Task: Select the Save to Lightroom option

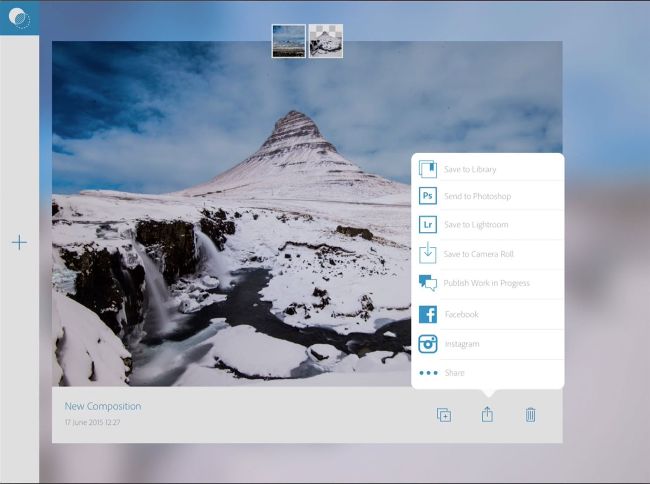Action: click(x=476, y=225)
